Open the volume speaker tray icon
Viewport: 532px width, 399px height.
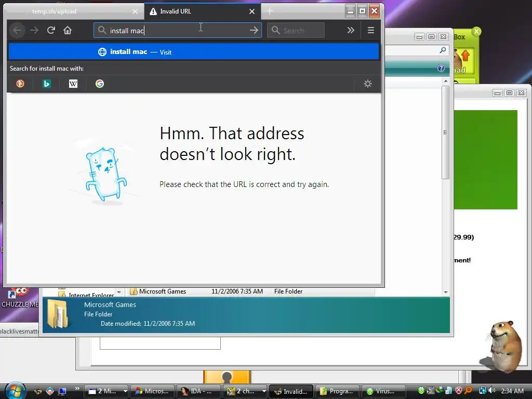(492, 391)
